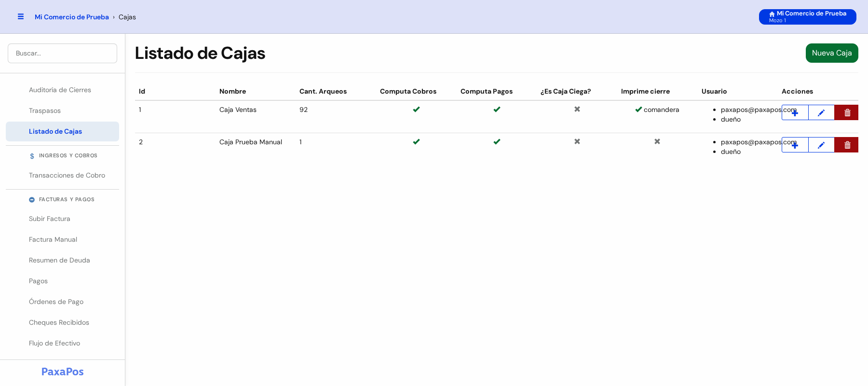The image size is (868, 386).
Task: Select Listado de Cajas sidebar item
Action: [62, 131]
